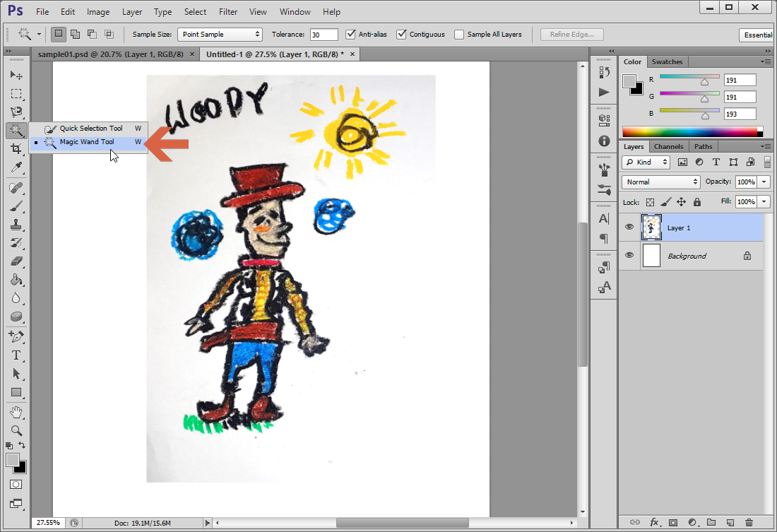Open Layers panel flyout menu
This screenshot has width=777, height=532.
coord(766,147)
